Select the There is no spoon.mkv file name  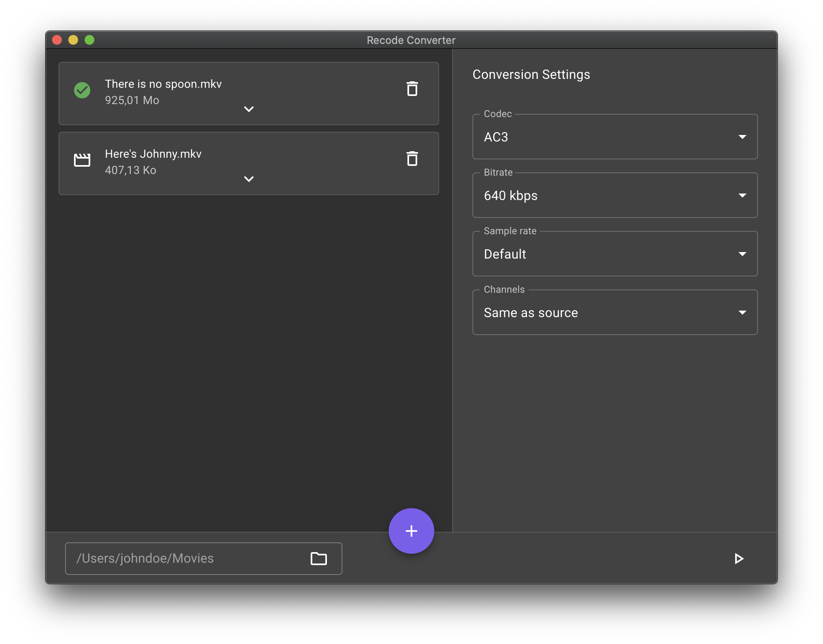pyautogui.click(x=163, y=84)
